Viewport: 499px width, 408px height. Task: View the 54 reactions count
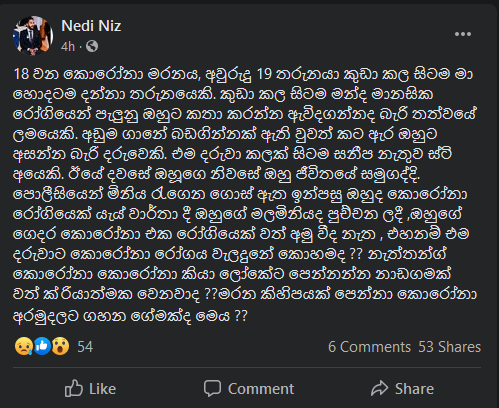coord(85,347)
